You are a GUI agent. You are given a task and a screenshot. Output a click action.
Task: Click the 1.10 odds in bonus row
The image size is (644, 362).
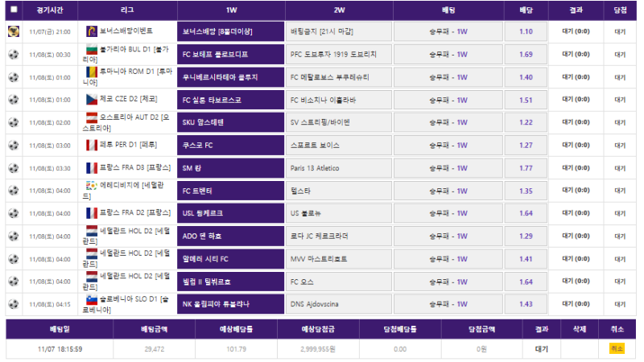pos(526,31)
